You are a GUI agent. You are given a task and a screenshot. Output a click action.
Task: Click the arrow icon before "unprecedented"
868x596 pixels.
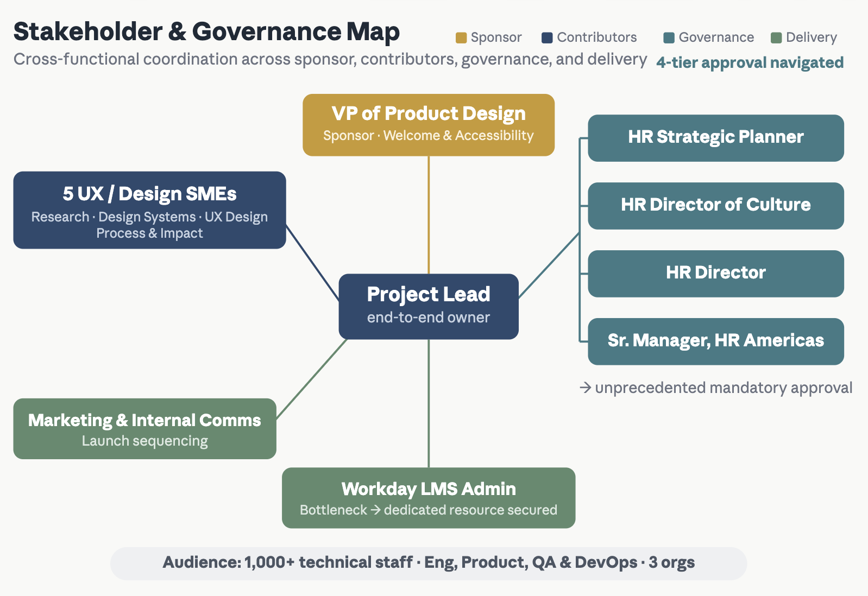tap(585, 388)
